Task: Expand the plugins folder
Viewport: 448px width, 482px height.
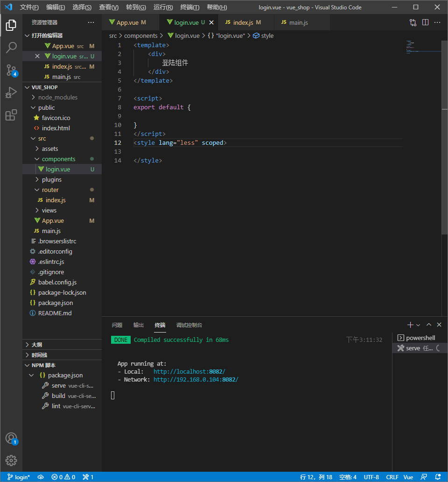Action: coord(62,179)
